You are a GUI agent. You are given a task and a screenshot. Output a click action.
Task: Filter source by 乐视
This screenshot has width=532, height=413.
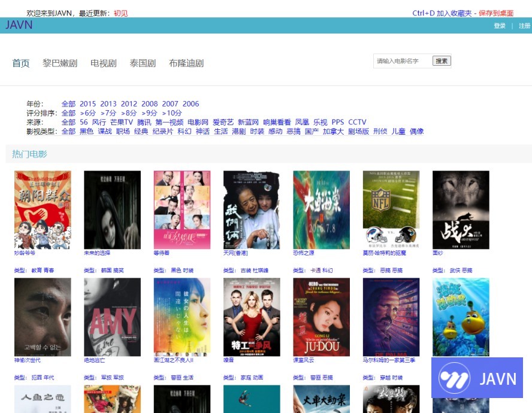click(321, 122)
